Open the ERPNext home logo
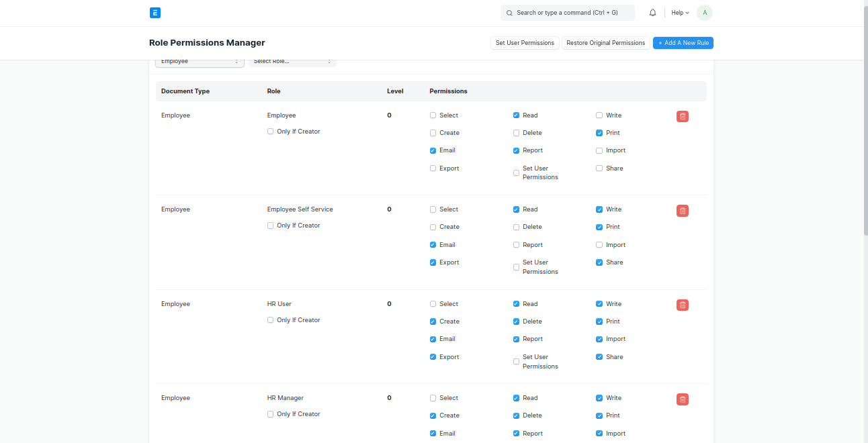 pyautogui.click(x=155, y=13)
